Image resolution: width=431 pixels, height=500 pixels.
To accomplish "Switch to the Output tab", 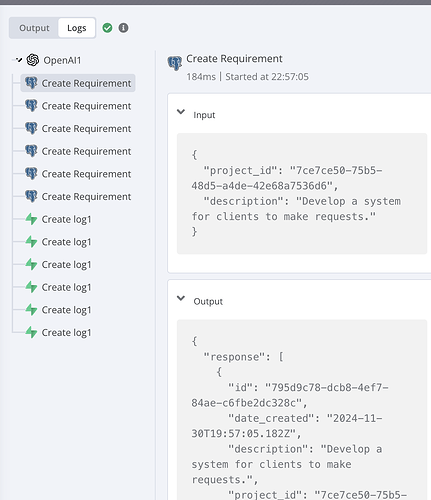I will click(x=34, y=28).
